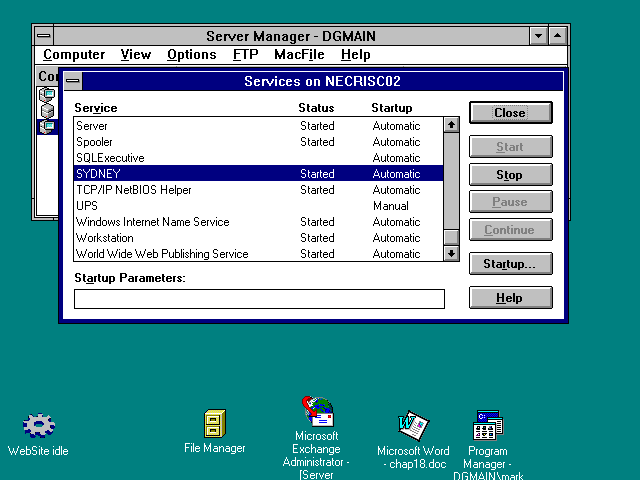The width and height of the screenshot is (640, 480).
Task: Select the server icon in Server Manager list
Action: tap(47, 111)
